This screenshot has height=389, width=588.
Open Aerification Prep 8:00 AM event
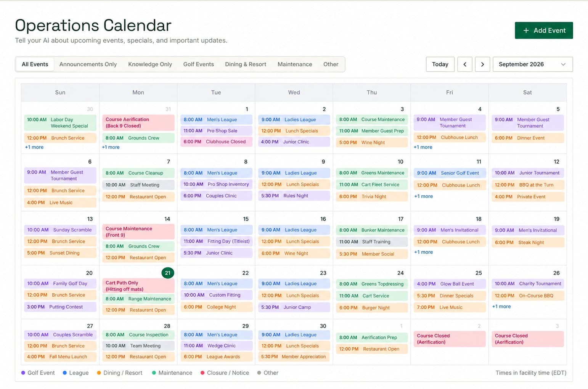point(372,338)
